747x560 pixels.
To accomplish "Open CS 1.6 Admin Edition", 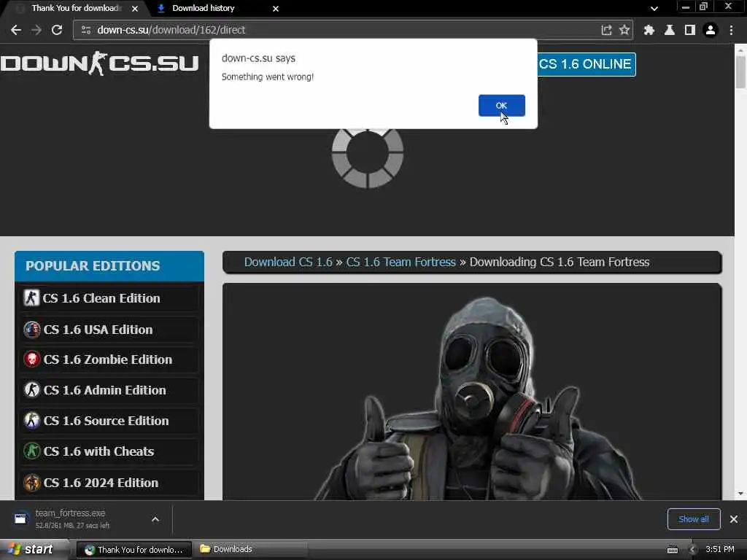I will coord(109,390).
